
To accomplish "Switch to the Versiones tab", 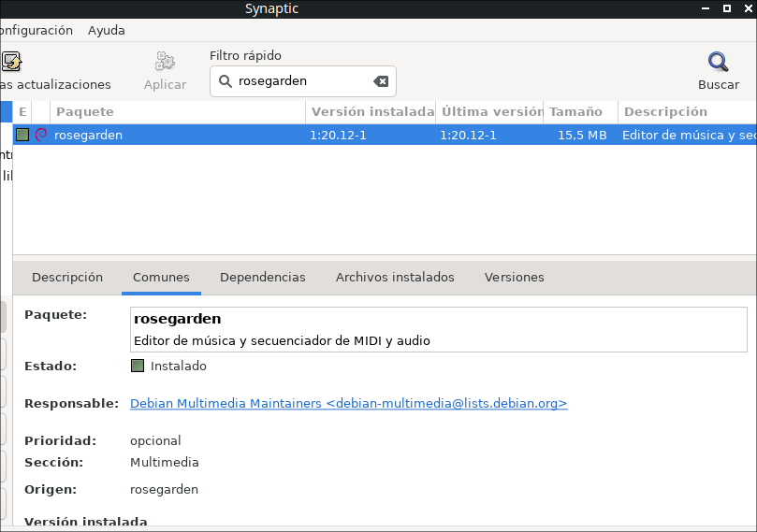I will tap(514, 278).
